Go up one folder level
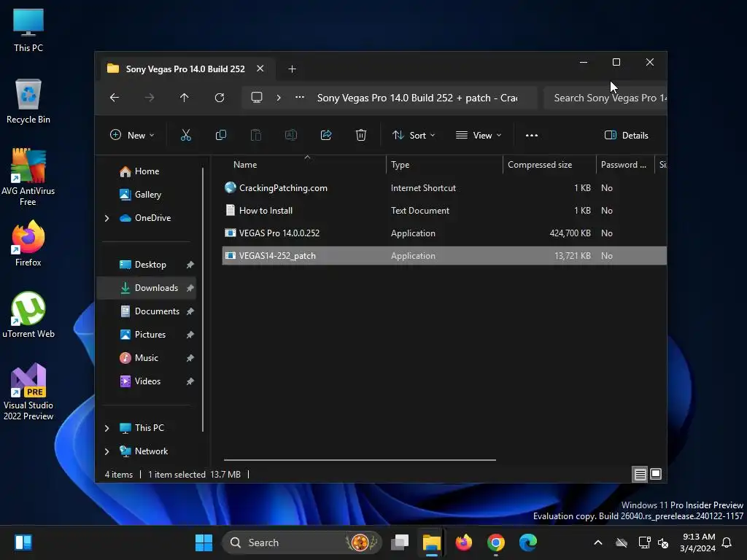This screenshot has height=560, width=747. pos(185,98)
